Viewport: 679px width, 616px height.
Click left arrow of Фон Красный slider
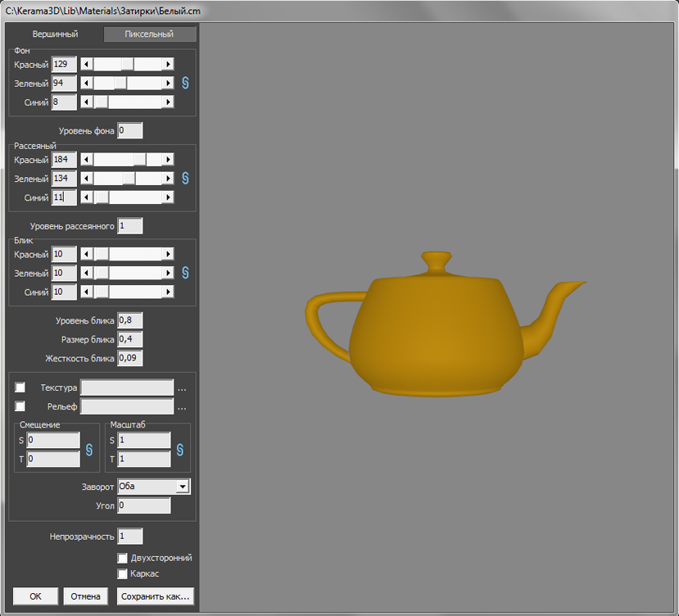tap(87, 64)
